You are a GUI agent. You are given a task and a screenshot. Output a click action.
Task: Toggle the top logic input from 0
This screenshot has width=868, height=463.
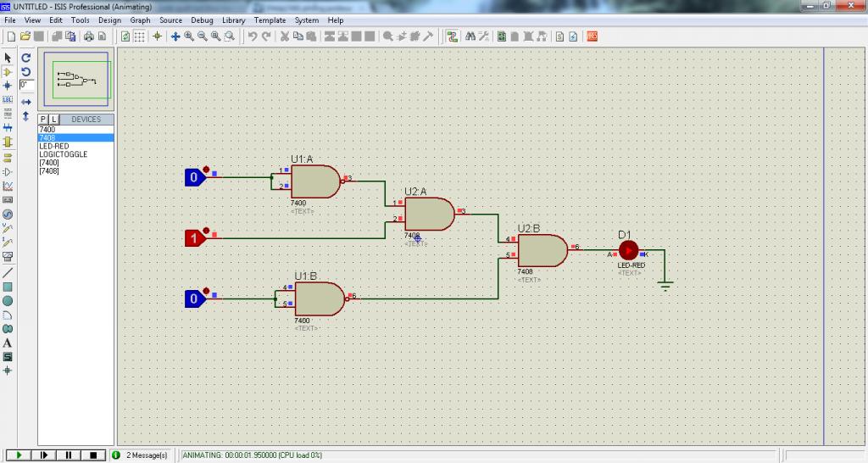click(194, 177)
